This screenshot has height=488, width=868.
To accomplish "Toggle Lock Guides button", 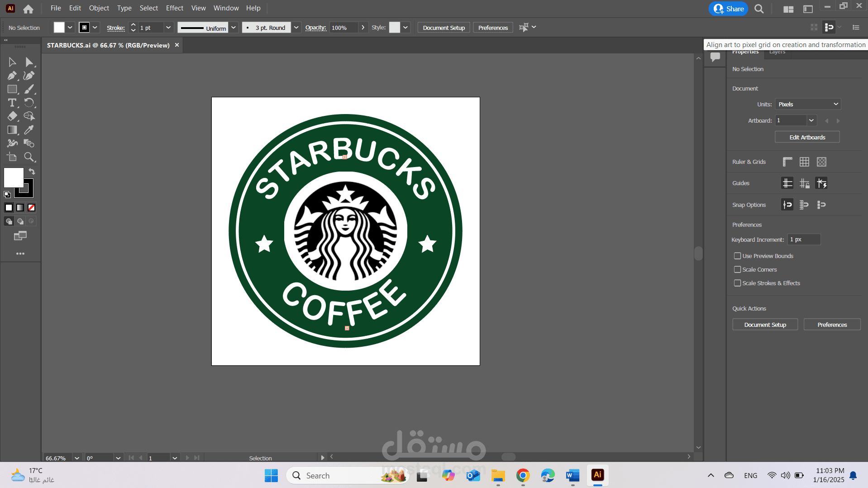I will coord(804,183).
